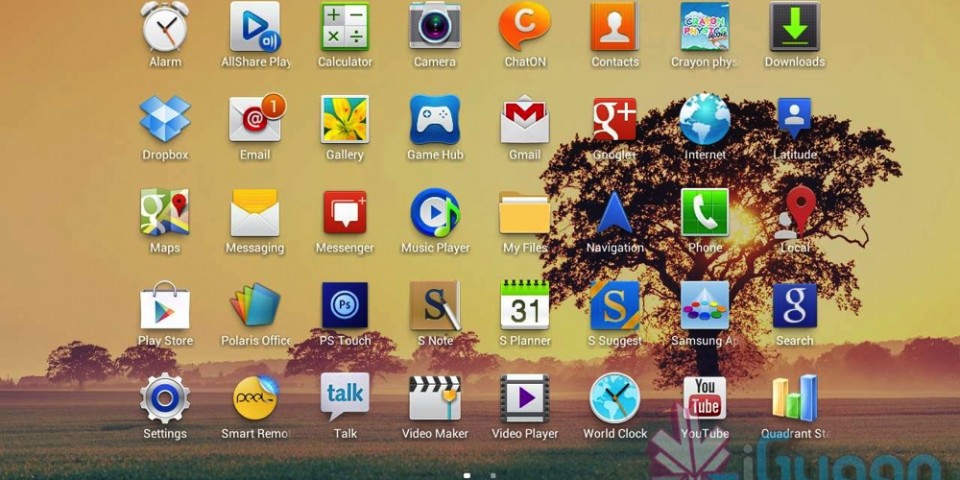Switch to the second app page dot
The image size is (960, 480).
coord(493,475)
